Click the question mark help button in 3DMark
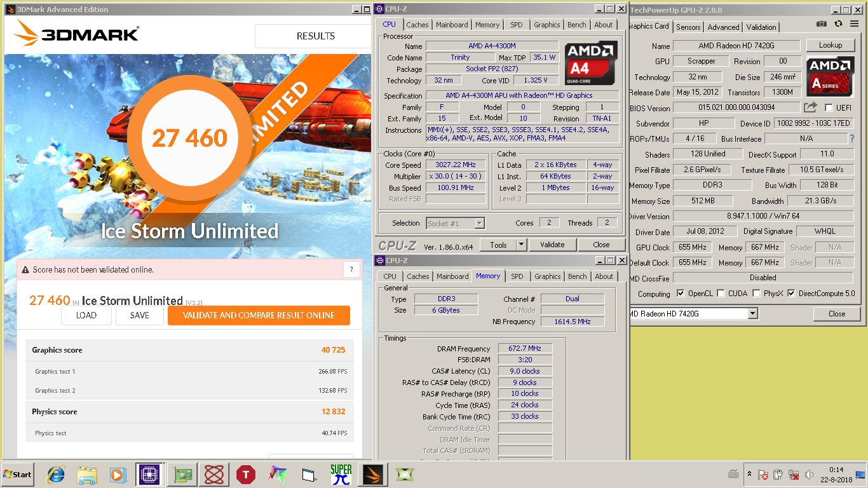This screenshot has height=488, width=868. point(351,269)
